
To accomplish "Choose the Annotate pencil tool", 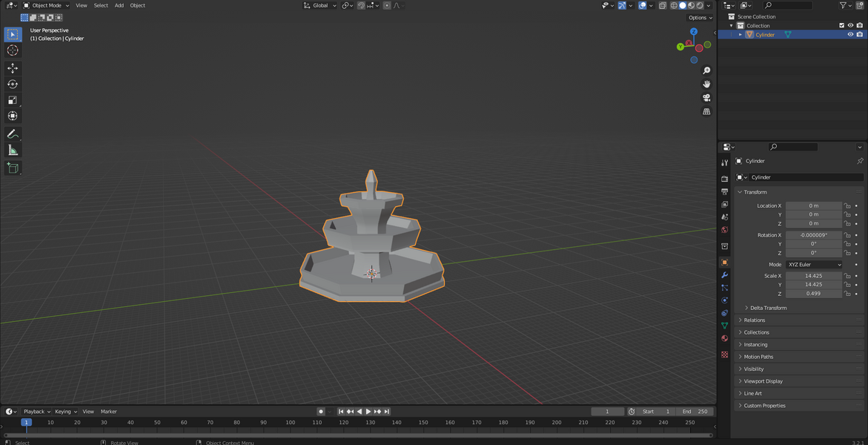I will tap(13, 133).
